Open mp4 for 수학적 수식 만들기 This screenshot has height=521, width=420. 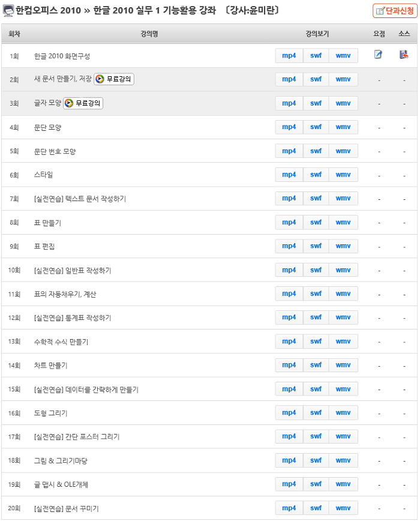(289, 342)
